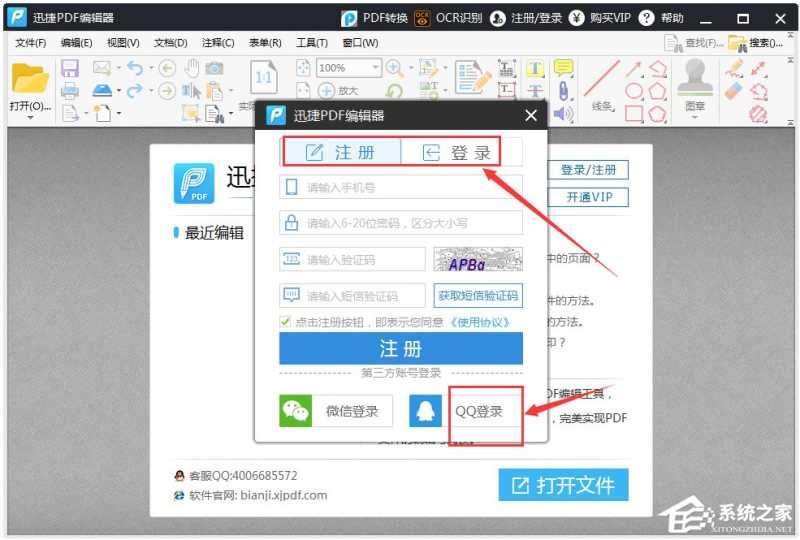Open the 编辑(E) menu
Viewport: 800px width, 540px height.
tap(77, 43)
